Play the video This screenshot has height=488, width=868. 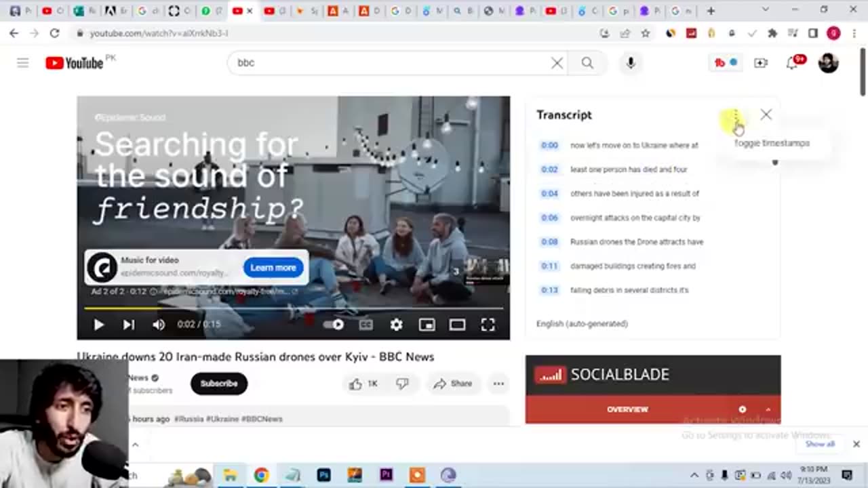[x=98, y=325]
